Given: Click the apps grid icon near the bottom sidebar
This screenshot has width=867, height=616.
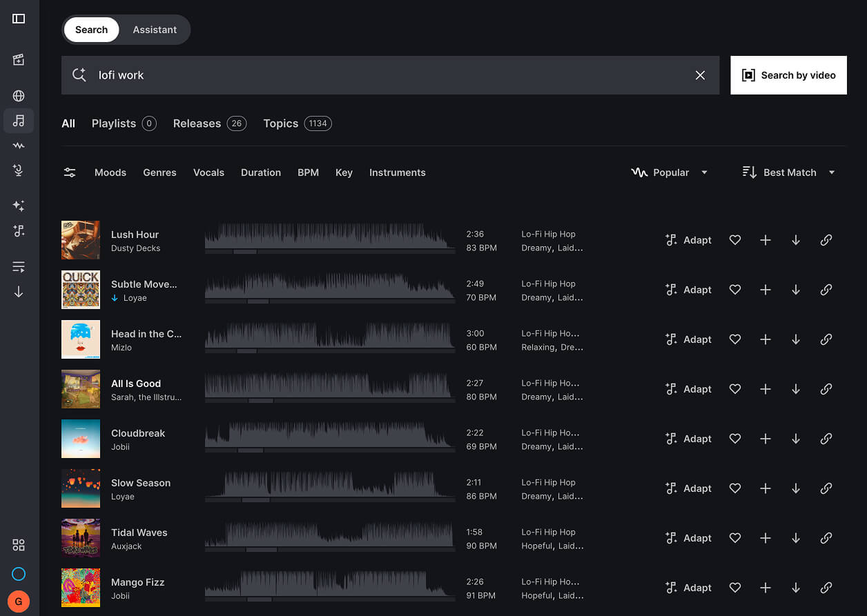Looking at the screenshot, I should point(18,545).
